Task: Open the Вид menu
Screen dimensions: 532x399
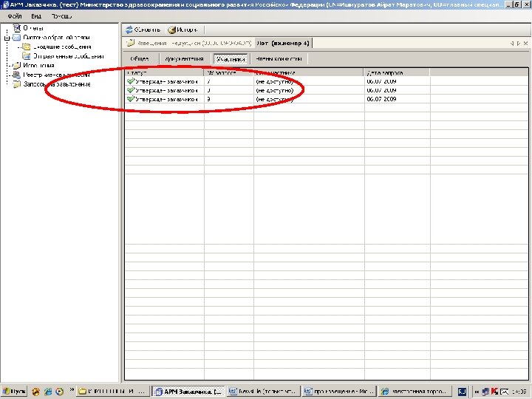Action: tap(36, 16)
